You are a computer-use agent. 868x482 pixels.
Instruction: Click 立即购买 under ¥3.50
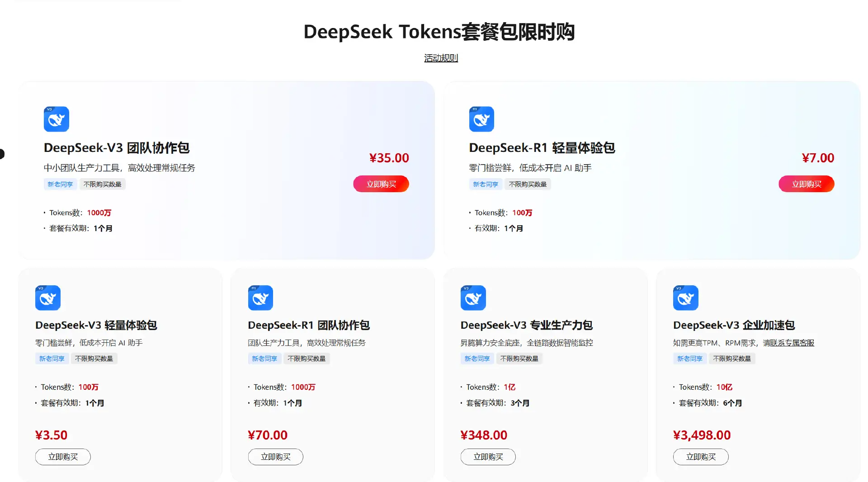63,457
